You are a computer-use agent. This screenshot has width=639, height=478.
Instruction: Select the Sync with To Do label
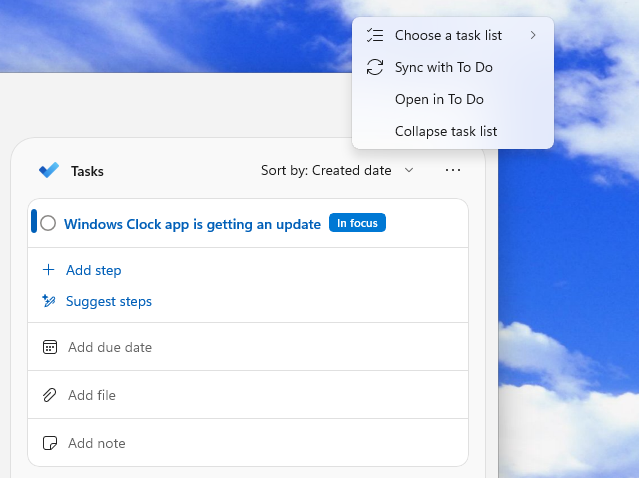[443, 67]
